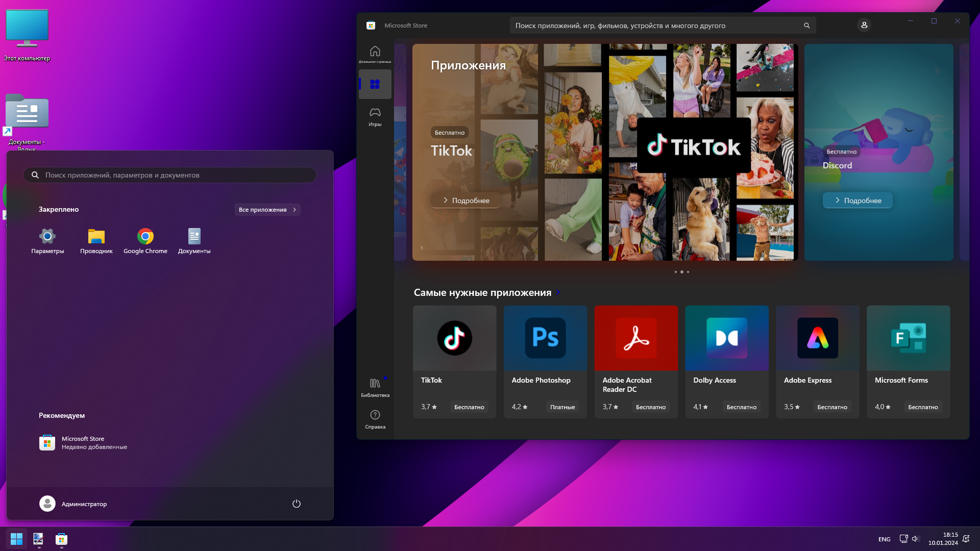This screenshot has height=551, width=980.
Task: Open Параметры (Settings) from the Start menu
Action: (x=47, y=241)
